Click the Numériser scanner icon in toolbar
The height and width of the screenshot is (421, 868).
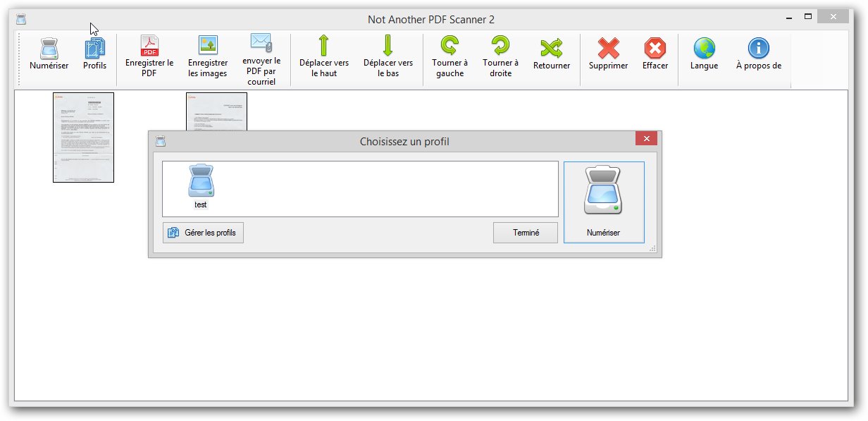tap(49, 49)
